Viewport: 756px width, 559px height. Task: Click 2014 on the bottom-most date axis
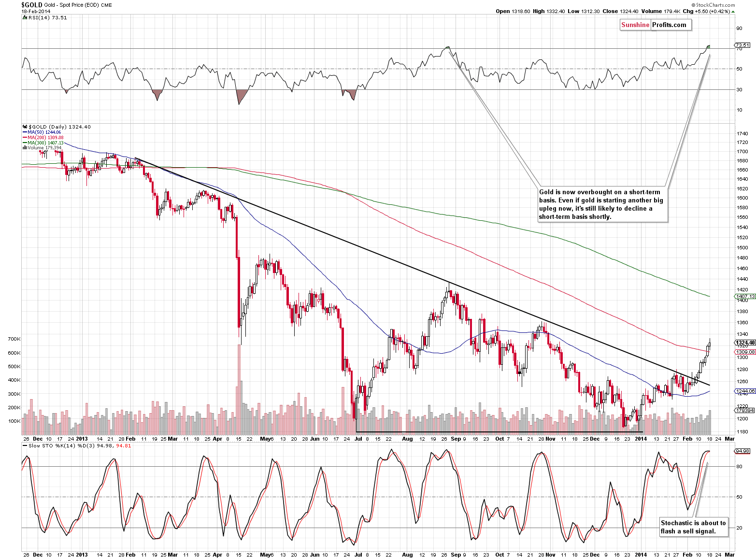[641, 555]
